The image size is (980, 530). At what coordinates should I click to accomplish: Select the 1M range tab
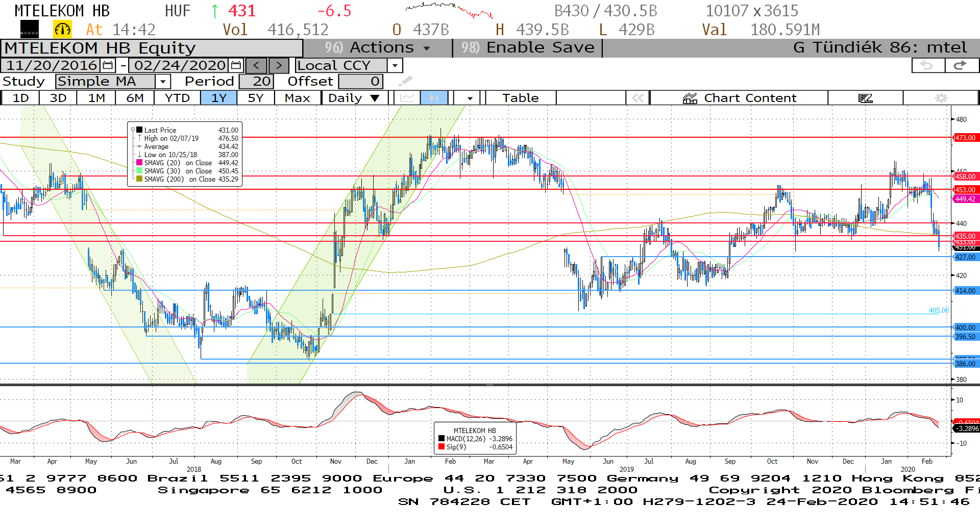click(x=96, y=98)
